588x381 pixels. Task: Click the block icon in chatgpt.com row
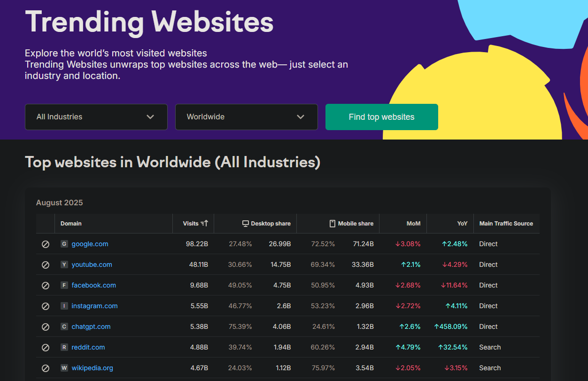(x=46, y=327)
